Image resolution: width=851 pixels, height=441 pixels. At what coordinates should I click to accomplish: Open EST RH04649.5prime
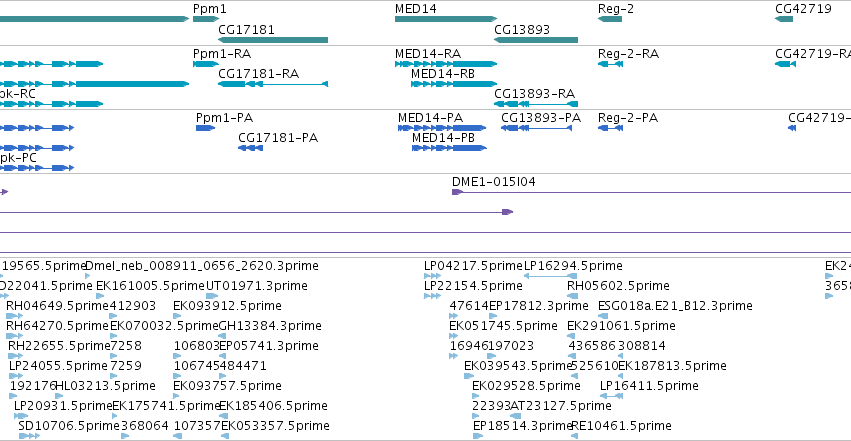point(58,306)
